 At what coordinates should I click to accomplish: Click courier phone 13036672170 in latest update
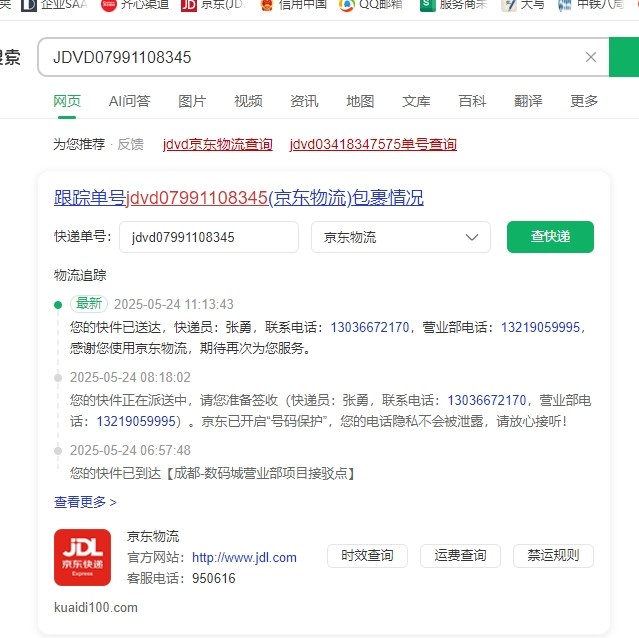tap(370, 327)
